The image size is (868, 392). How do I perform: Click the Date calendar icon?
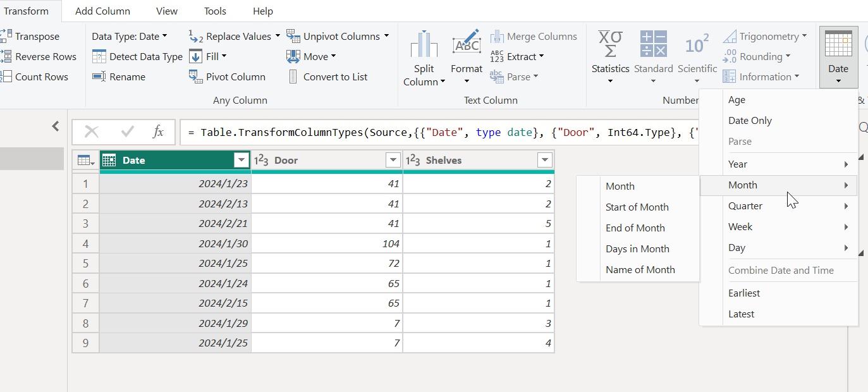tap(838, 44)
